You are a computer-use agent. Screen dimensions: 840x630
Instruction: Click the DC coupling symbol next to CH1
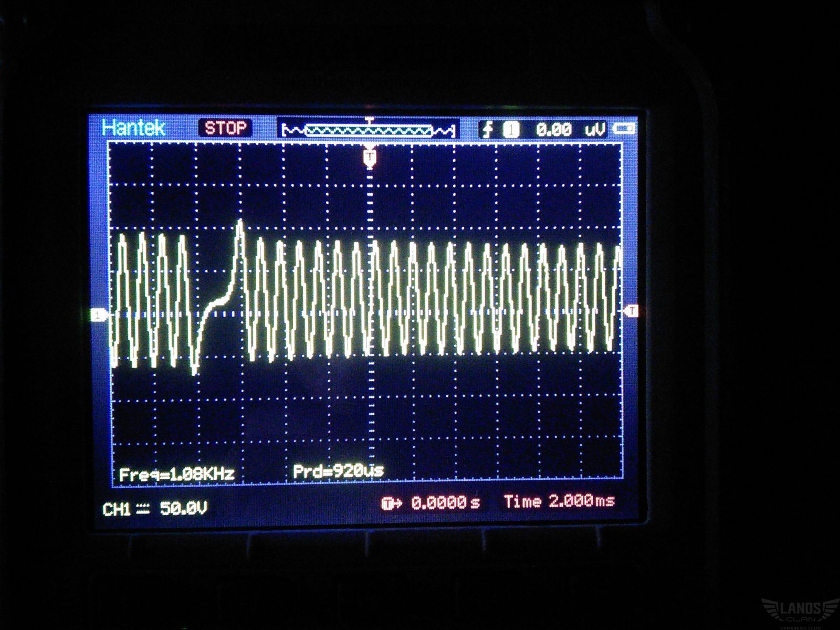click(x=143, y=509)
